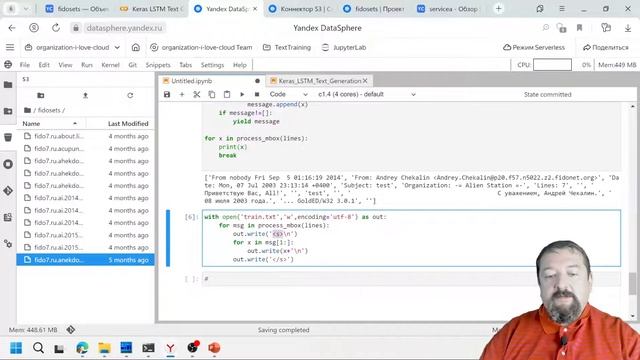Click the Поделиться share button
Screen dimensions: 640x360
pyautogui.click(x=606, y=47)
